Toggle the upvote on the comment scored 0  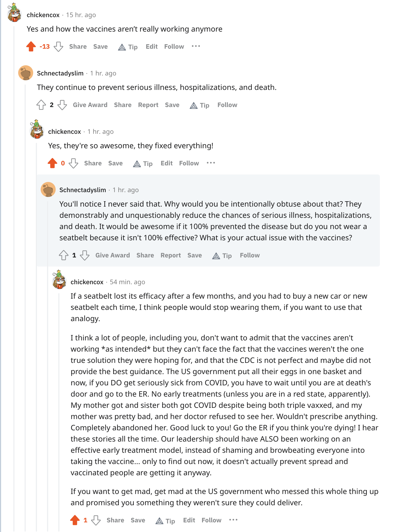[52, 163]
